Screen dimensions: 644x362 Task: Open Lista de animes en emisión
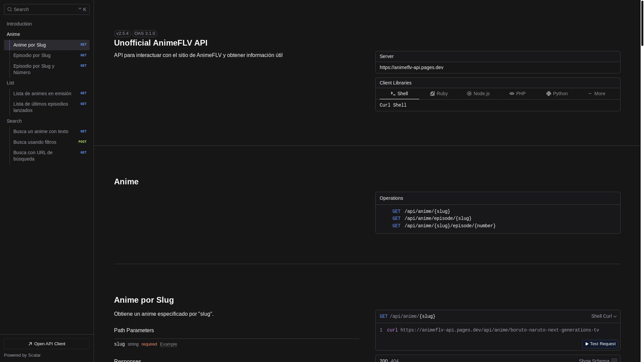47,94
